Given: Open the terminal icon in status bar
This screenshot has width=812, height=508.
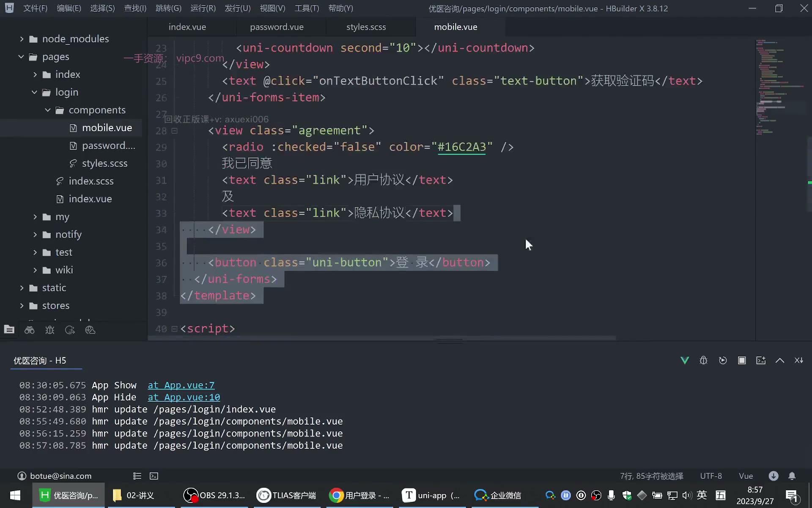Looking at the screenshot, I should pyautogui.click(x=154, y=476).
